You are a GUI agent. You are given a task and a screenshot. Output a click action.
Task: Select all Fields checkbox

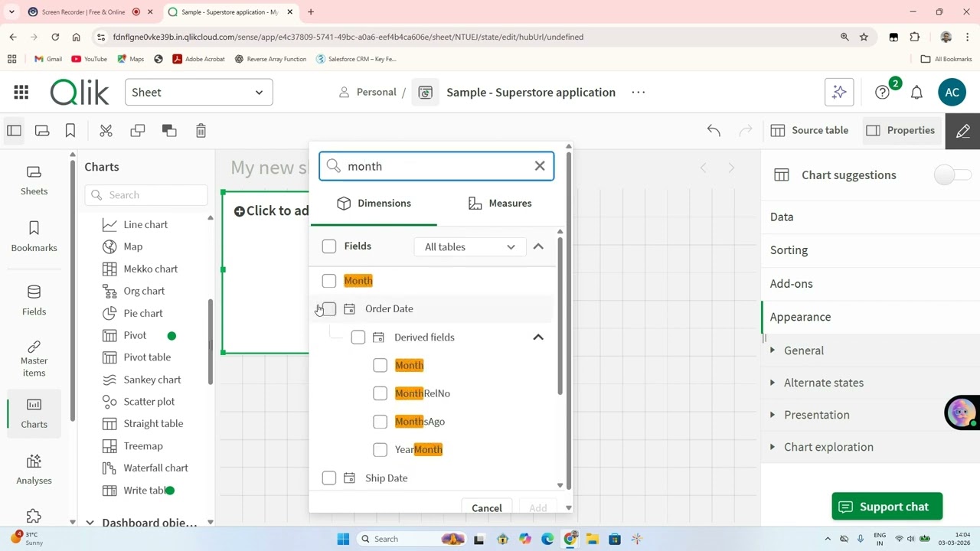pos(329,246)
